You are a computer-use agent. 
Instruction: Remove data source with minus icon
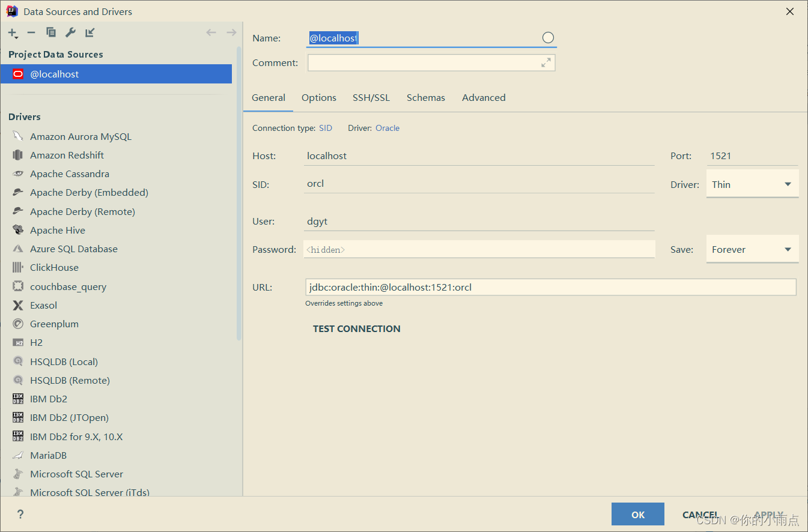[x=31, y=32]
